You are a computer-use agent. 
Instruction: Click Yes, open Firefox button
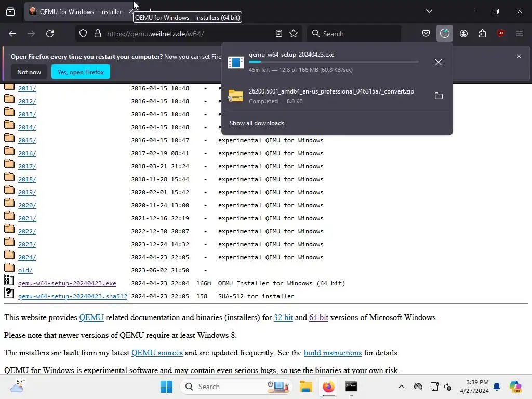(x=81, y=72)
